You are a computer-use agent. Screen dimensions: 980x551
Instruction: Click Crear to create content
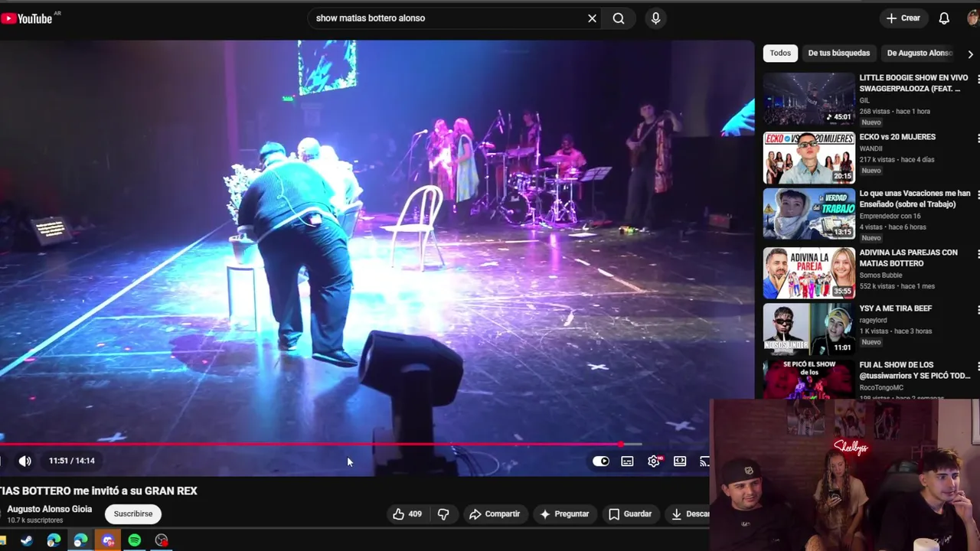click(903, 18)
